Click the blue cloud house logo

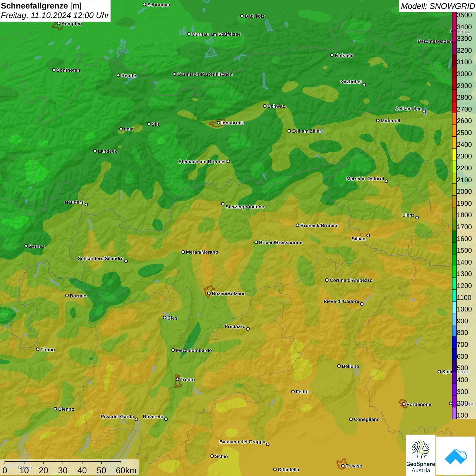tap(456, 456)
